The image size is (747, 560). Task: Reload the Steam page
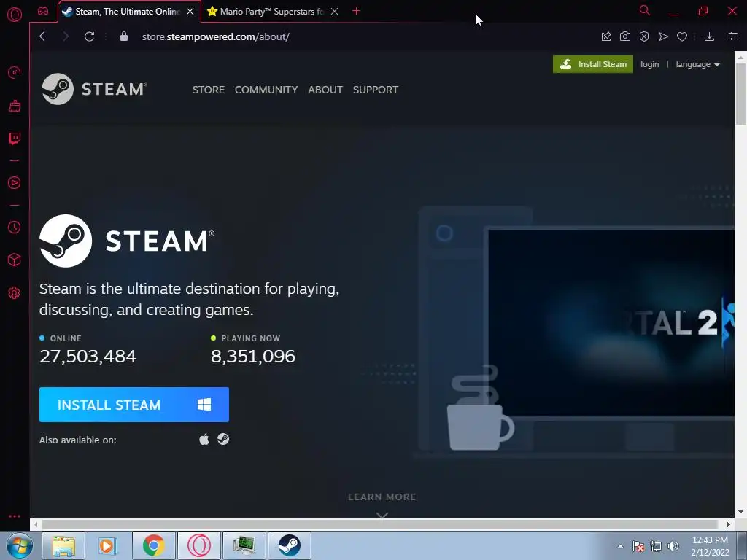(x=89, y=36)
